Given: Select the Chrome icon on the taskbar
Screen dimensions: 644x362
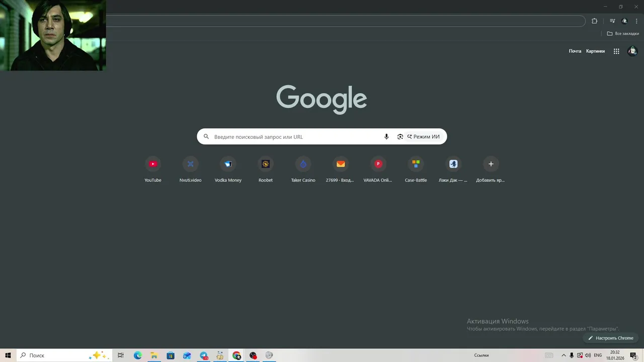Looking at the screenshot, I should [237, 355].
